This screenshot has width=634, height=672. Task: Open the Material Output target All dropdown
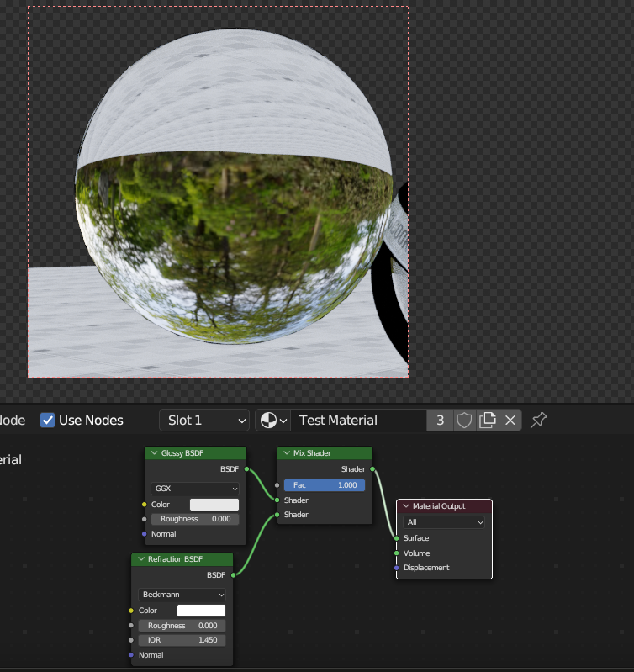(x=445, y=522)
